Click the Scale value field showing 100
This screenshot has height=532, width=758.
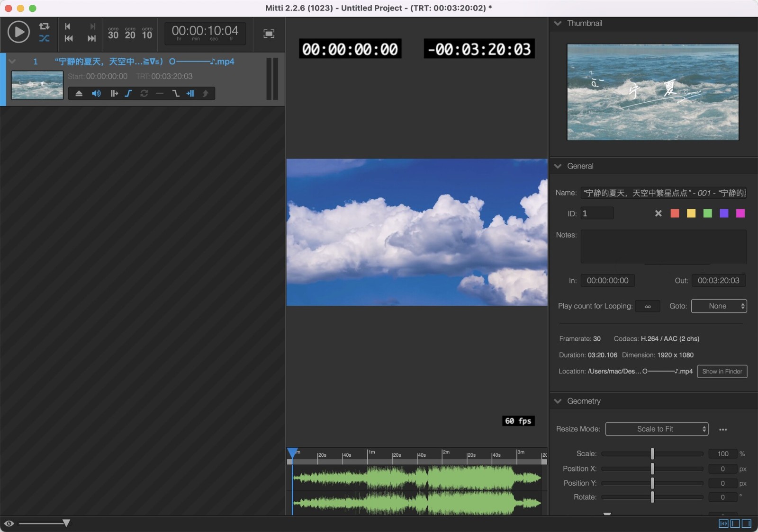coord(723,453)
